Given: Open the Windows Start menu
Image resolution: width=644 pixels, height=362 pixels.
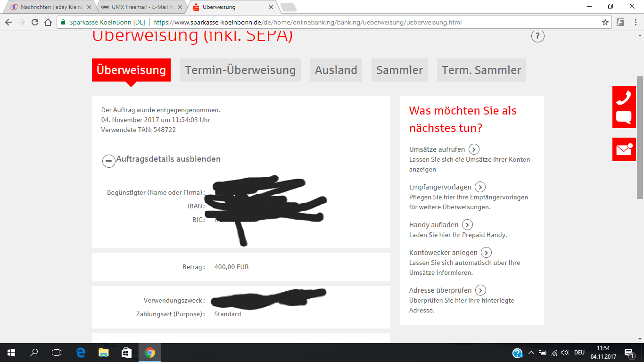Looking at the screenshot, I should [x=11, y=353].
